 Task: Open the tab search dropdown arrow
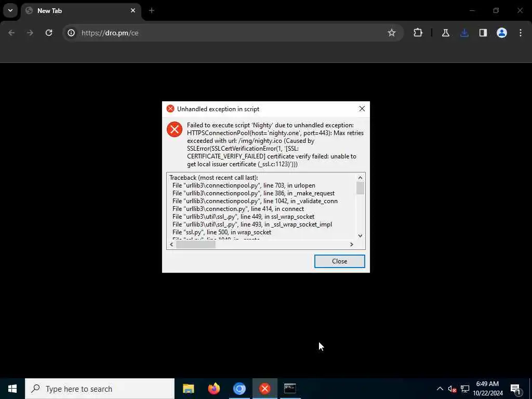10,10
